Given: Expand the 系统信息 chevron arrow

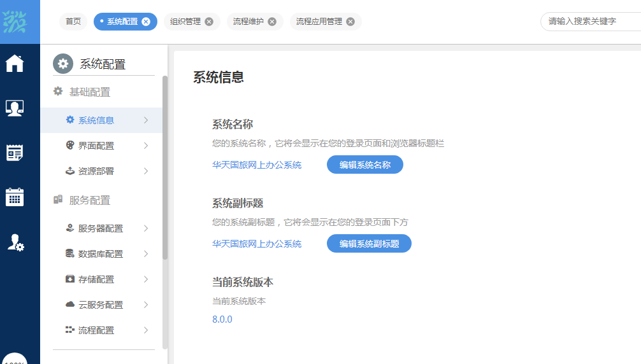Looking at the screenshot, I should [146, 120].
